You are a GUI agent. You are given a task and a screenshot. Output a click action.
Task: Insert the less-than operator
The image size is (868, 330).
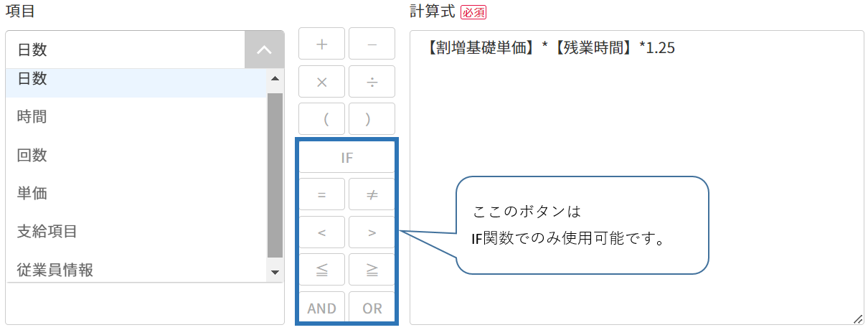[321, 232]
